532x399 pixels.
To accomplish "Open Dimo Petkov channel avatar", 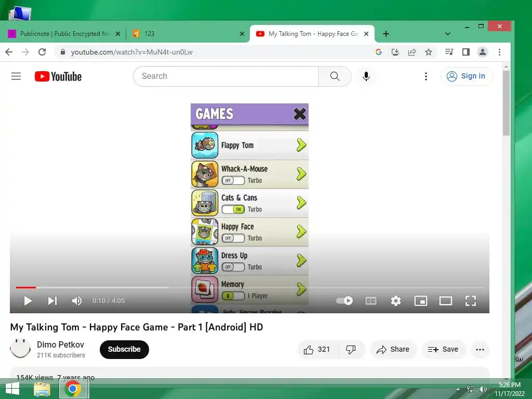I will point(20,349).
